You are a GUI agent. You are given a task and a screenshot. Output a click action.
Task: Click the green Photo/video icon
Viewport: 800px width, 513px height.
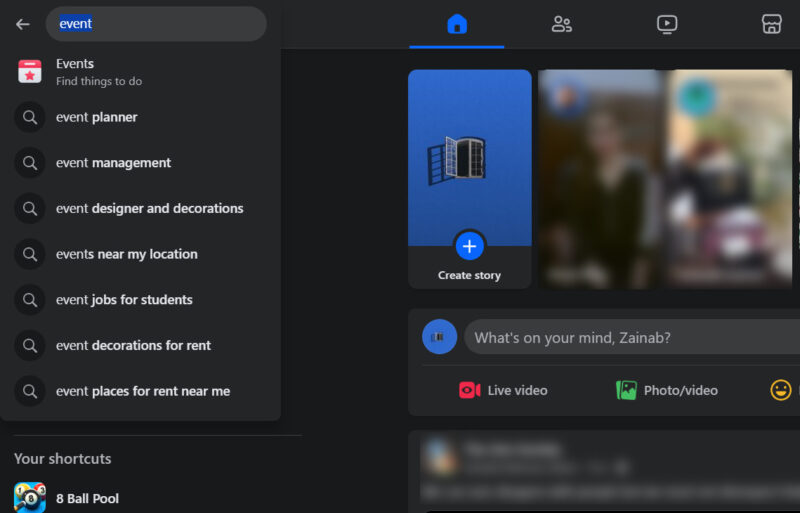coord(627,390)
